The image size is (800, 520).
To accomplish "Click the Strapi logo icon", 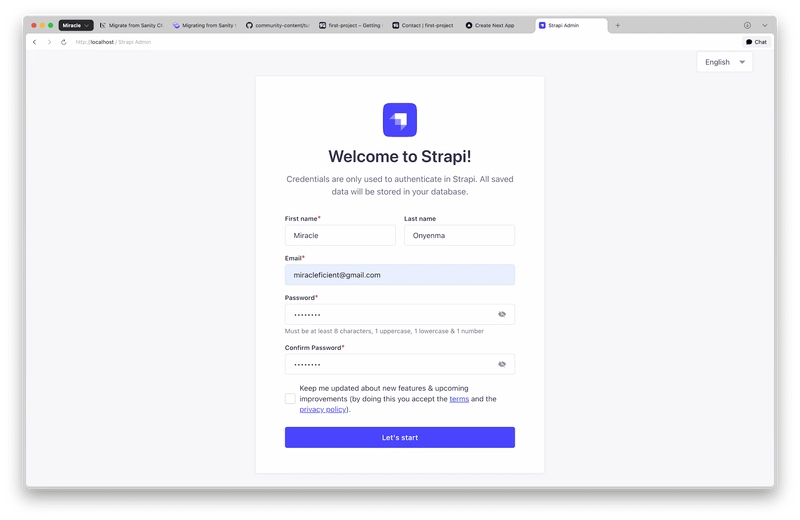I will [x=399, y=120].
